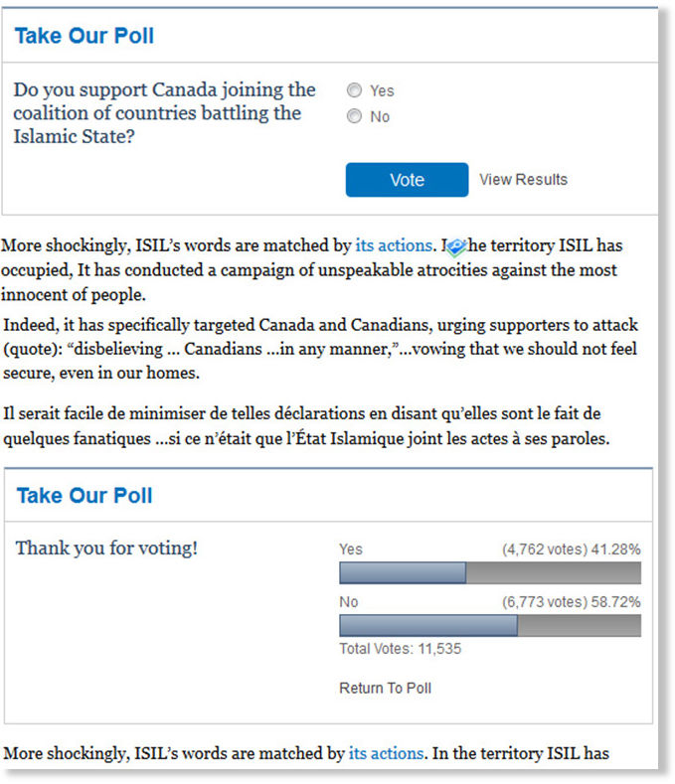Click the (6,773 votes) 58.72% label
Image resolution: width=675 pixels, height=784 pixels.
[x=571, y=602]
